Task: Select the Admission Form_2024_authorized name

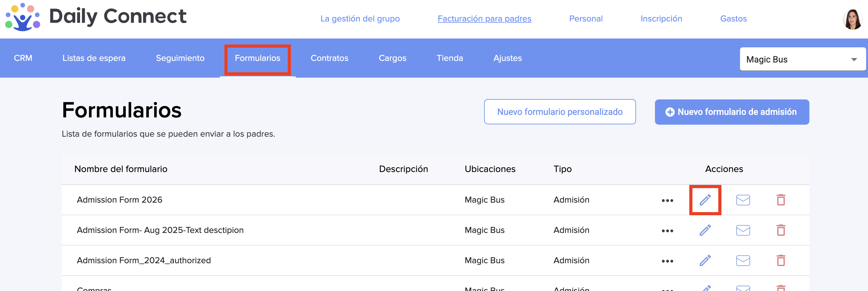Action: pyautogui.click(x=143, y=260)
